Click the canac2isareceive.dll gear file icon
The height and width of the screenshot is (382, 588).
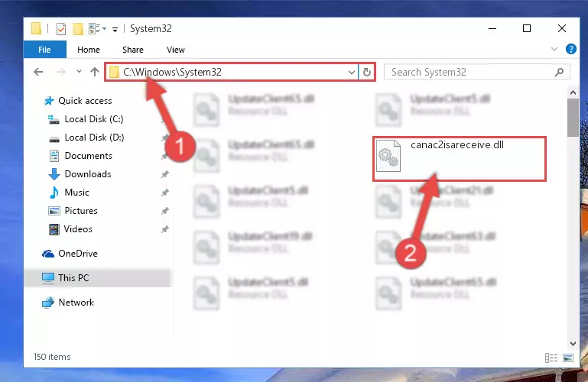[388, 156]
